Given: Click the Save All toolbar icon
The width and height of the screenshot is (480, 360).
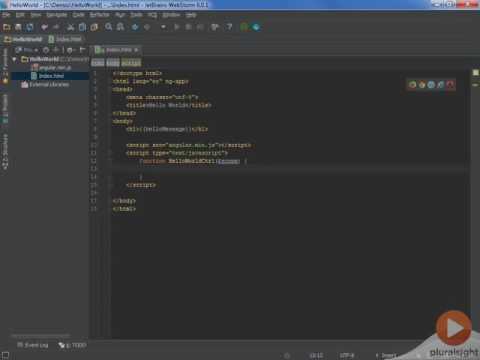Looking at the screenshot, I should [x=18, y=27].
